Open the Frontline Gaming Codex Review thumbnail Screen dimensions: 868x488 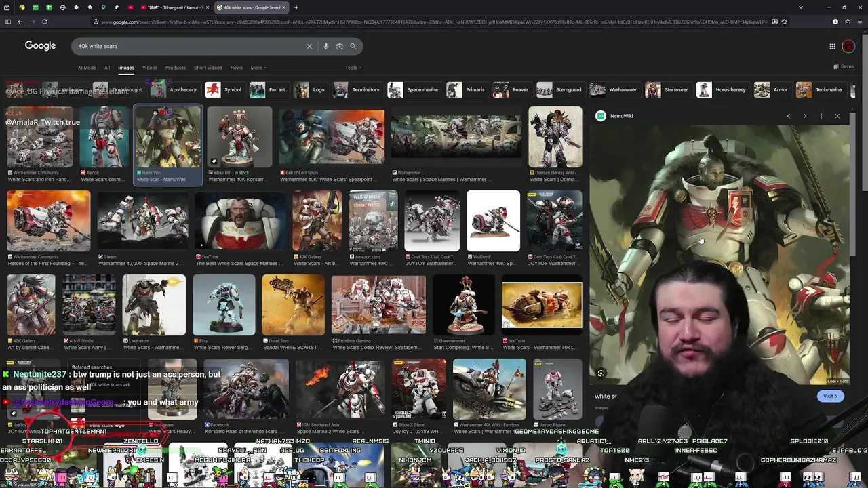[x=378, y=305]
